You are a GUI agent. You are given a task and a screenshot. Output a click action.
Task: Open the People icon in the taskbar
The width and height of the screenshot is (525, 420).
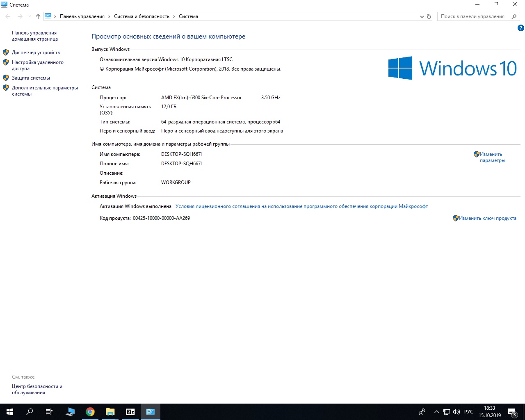[x=422, y=412]
